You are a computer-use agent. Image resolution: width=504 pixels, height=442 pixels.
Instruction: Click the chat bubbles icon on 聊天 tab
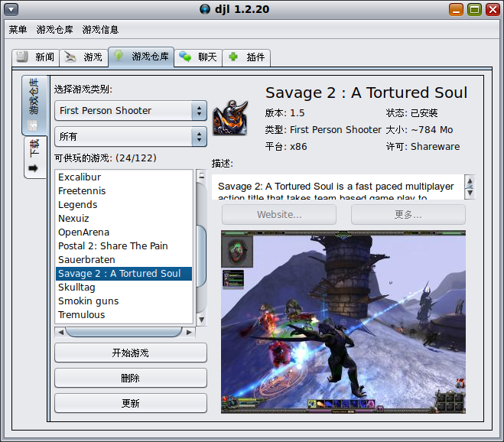(x=185, y=57)
